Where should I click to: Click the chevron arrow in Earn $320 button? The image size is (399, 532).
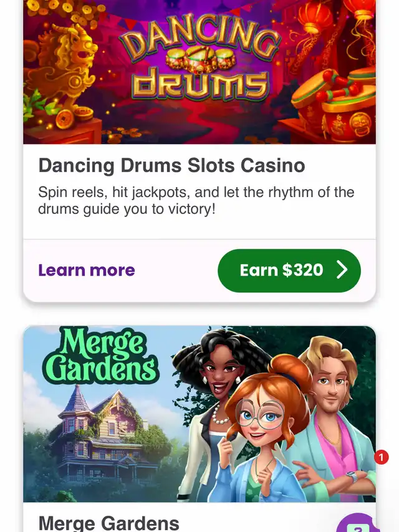(x=342, y=270)
